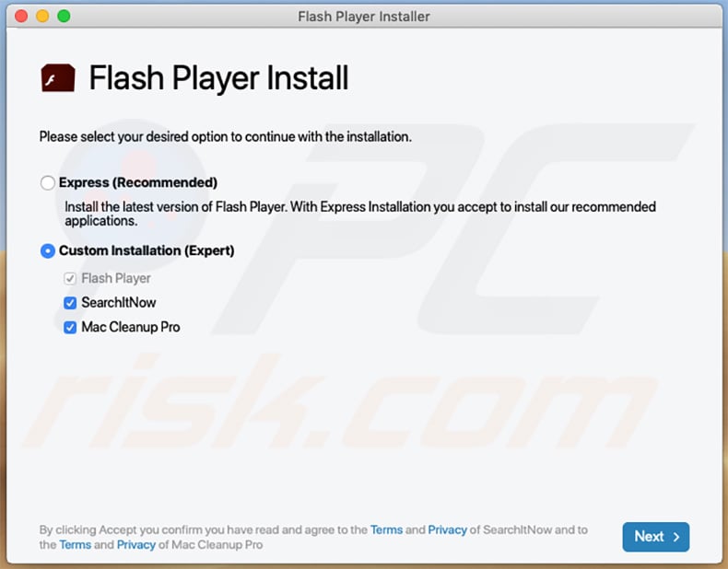The height and width of the screenshot is (569, 728).
Task: Click the Mac Cleanup Pro label text
Action: (131, 328)
